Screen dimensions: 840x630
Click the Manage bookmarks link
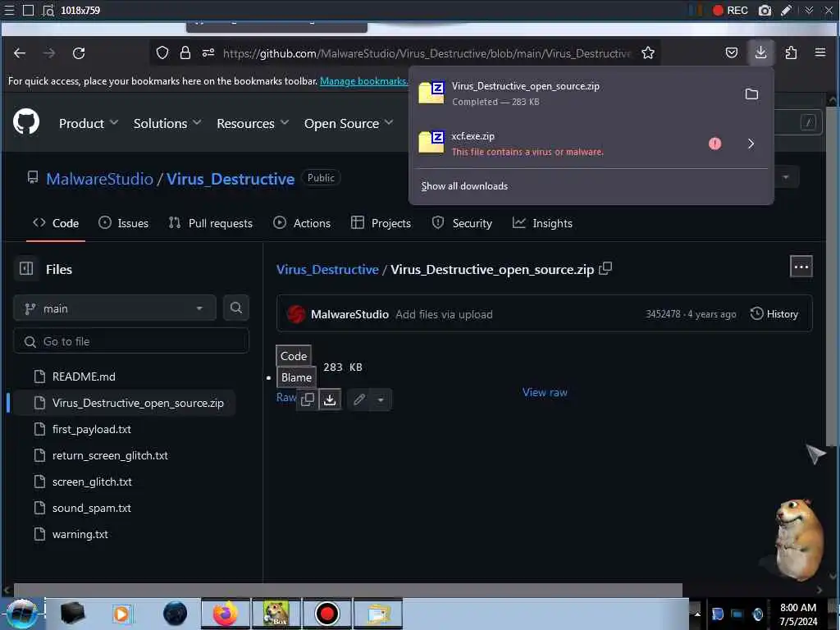pos(363,81)
